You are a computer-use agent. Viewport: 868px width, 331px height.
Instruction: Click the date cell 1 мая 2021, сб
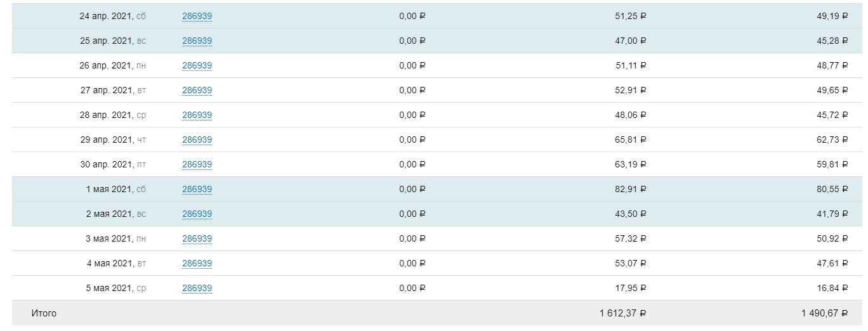pyautogui.click(x=116, y=190)
